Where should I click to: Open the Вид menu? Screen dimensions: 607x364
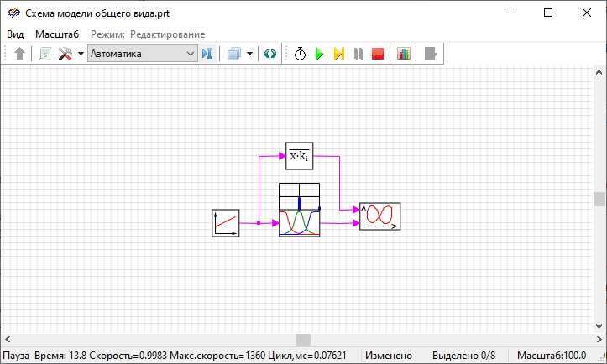click(15, 34)
